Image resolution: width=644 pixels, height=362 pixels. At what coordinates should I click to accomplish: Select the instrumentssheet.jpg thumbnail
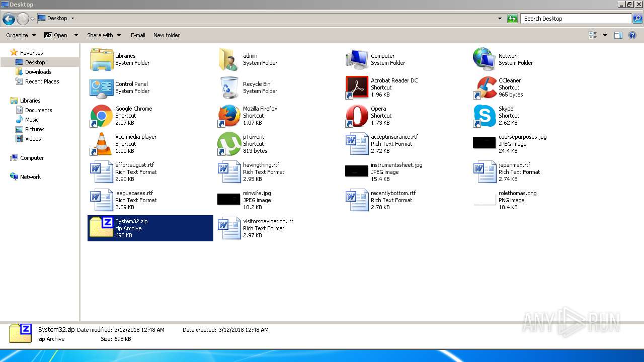357,171
